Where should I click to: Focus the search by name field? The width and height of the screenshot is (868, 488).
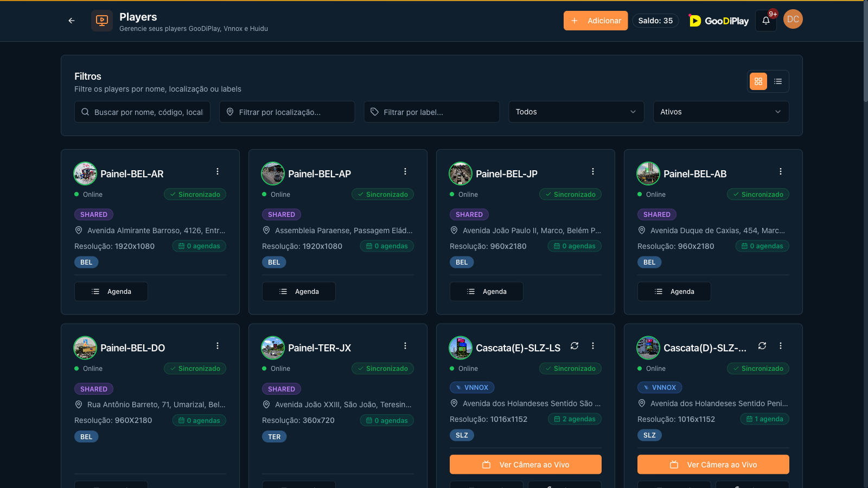tap(142, 112)
